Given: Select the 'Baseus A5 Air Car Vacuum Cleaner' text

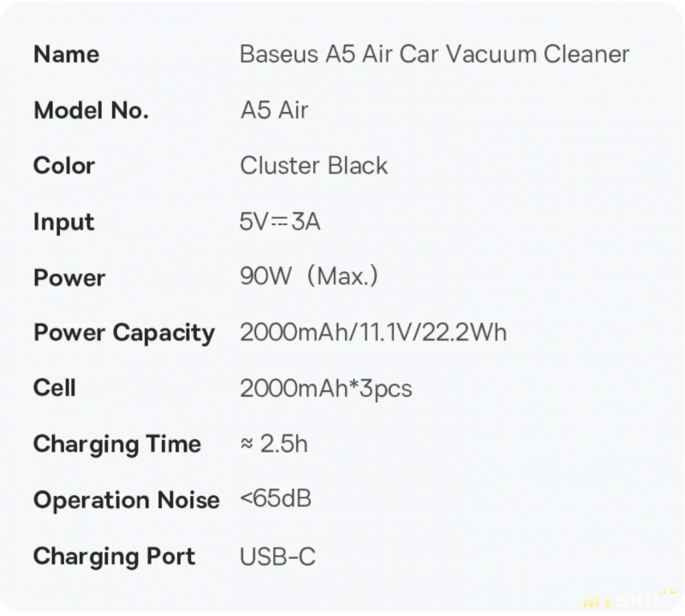Looking at the screenshot, I should coord(435,55).
